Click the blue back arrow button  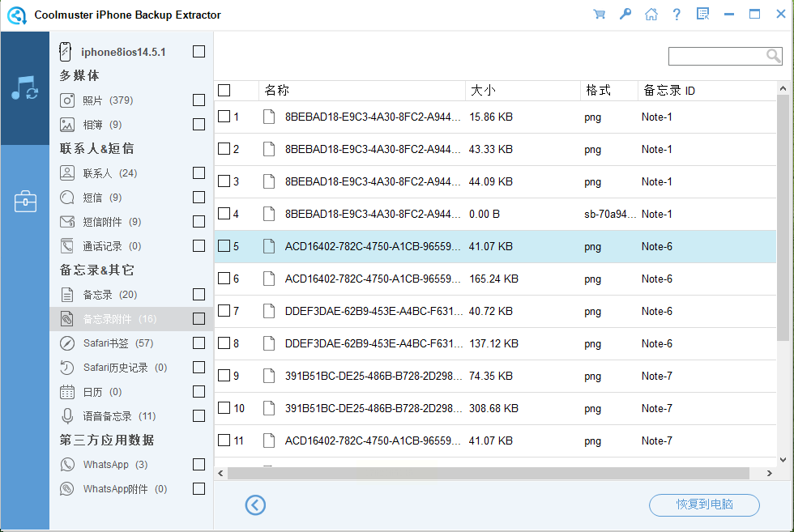click(255, 505)
